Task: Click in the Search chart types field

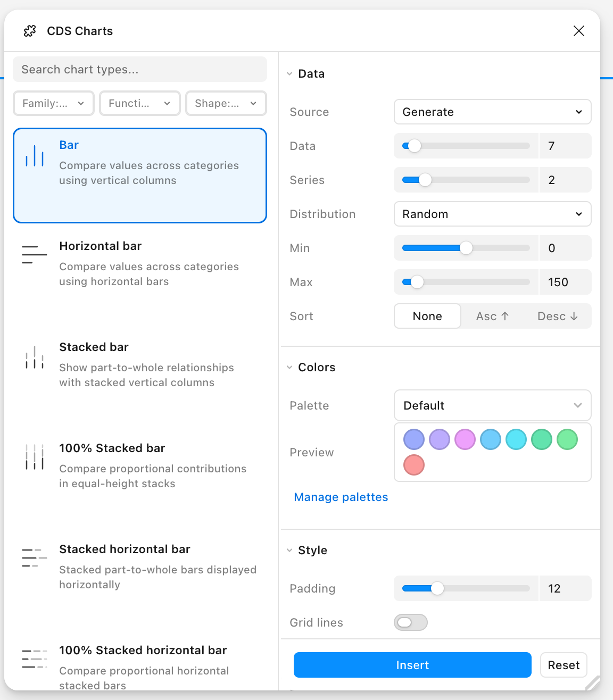Action: click(140, 69)
